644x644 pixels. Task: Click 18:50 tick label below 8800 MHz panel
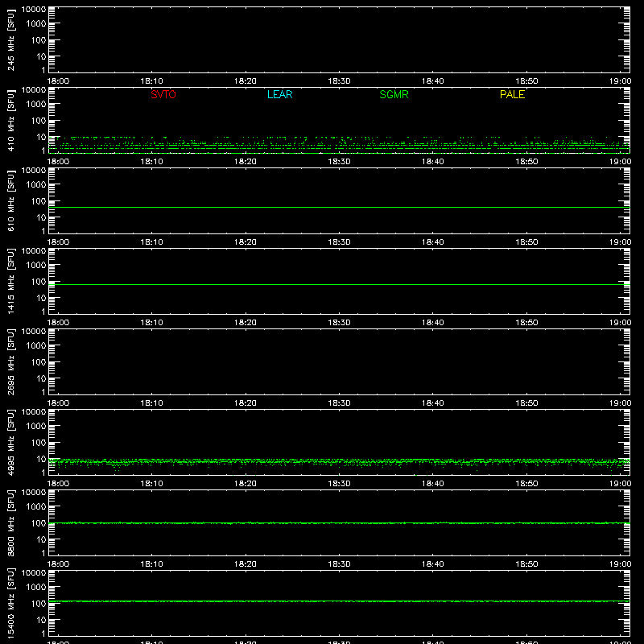pos(526,564)
